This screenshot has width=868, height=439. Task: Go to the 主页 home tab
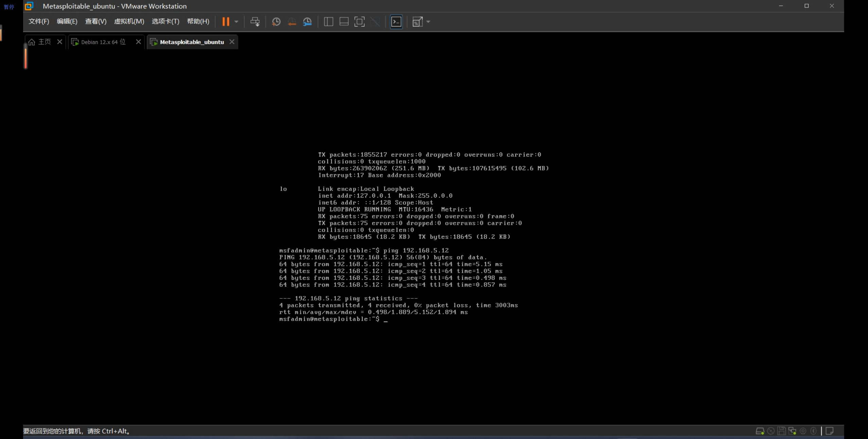[x=44, y=42]
